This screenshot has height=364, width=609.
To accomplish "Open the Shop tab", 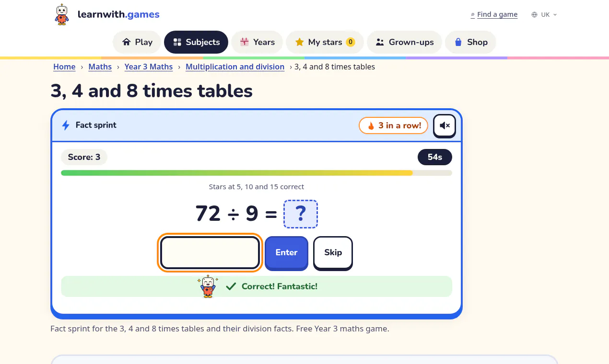I will (470, 42).
